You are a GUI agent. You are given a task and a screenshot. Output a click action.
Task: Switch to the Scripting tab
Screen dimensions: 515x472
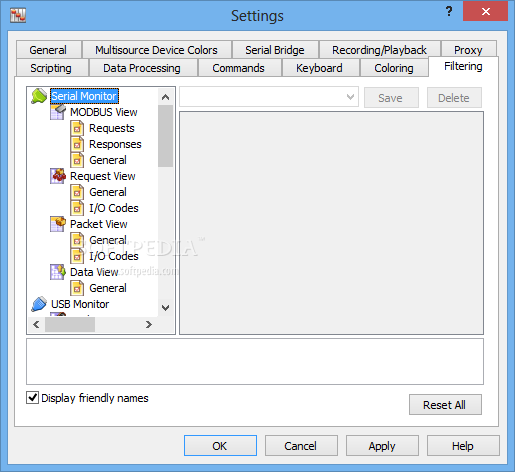pyautogui.click(x=51, y=68)
